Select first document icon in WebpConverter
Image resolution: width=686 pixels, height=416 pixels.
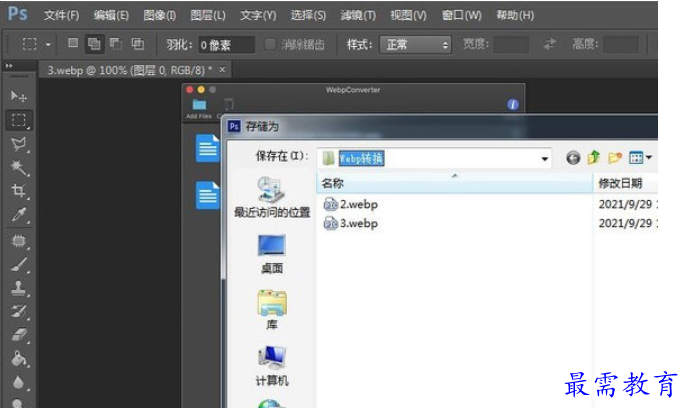pyautogui.click(x=207, y=148)
